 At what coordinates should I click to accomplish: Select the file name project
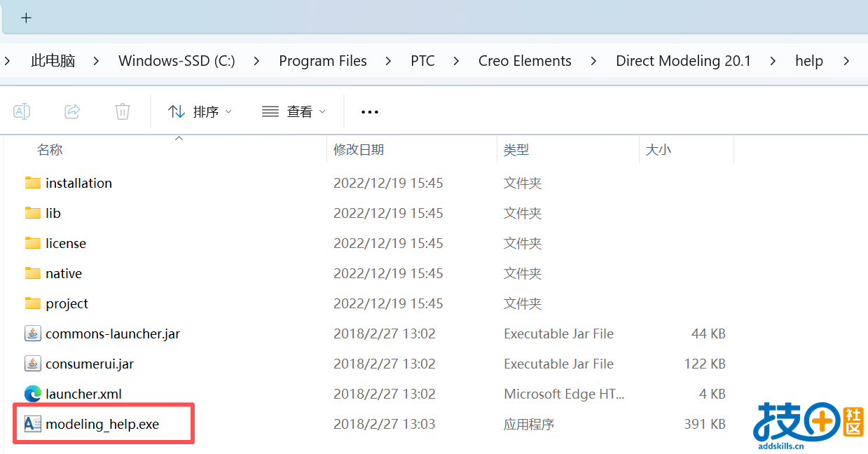click(x=67, y=303)
